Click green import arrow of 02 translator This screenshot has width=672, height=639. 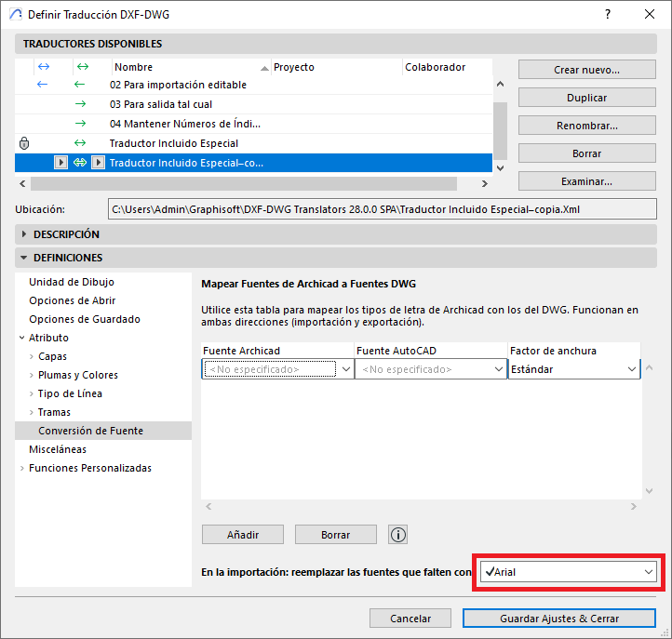click(80, 85)
